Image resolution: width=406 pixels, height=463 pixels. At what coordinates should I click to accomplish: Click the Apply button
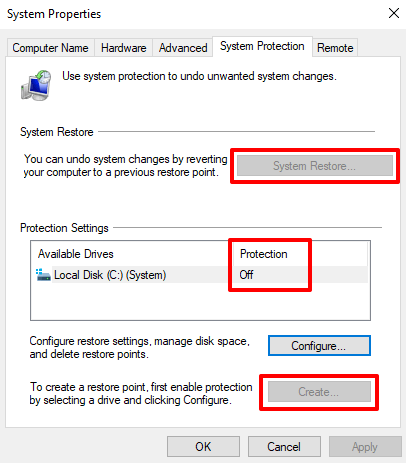coord(365,447)
